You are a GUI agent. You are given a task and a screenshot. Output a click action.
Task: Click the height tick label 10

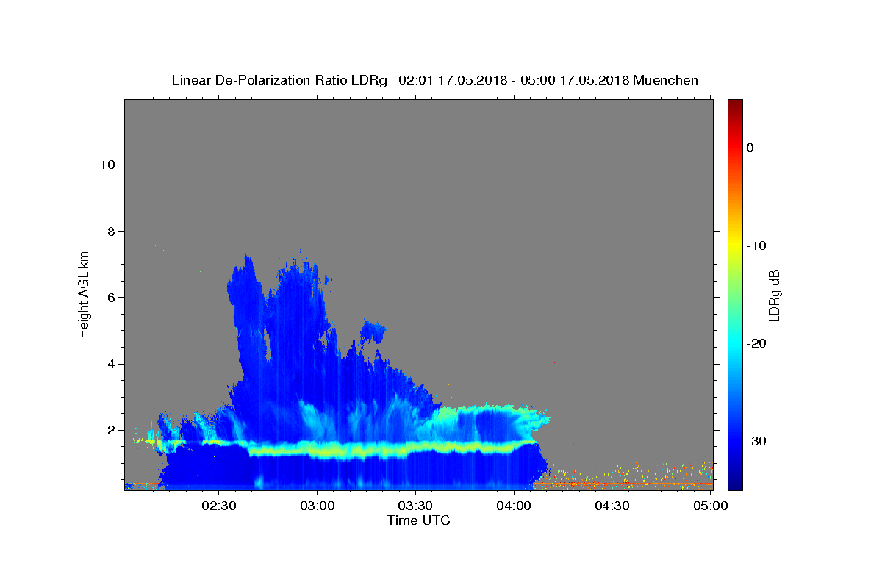107,165
